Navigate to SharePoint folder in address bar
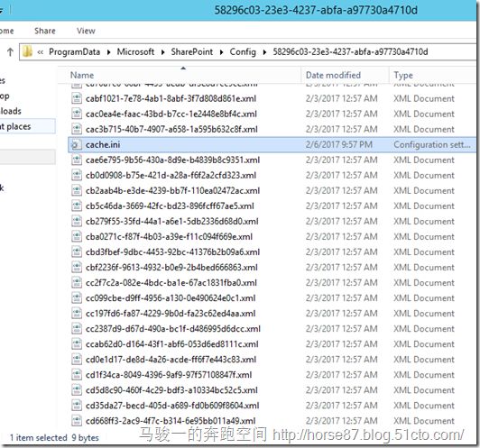Screen dimensions: 480x448 pyautogui.click(x=192, y=51)
